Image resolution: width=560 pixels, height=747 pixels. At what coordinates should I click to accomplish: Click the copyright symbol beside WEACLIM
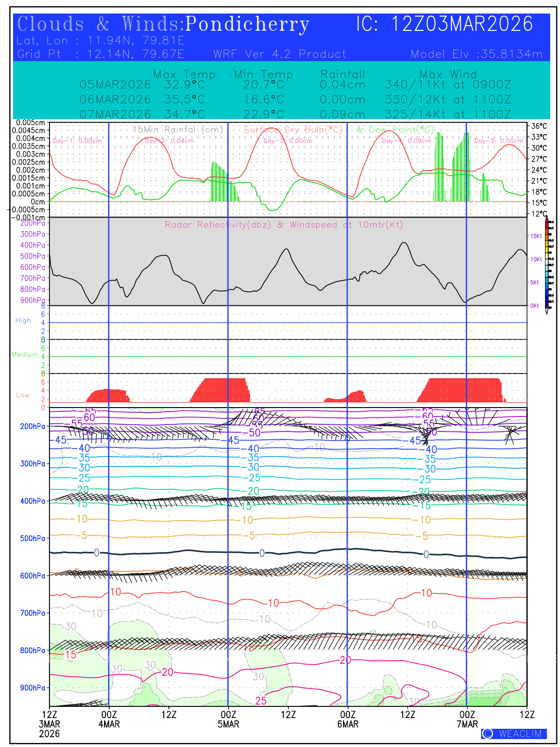488,733
